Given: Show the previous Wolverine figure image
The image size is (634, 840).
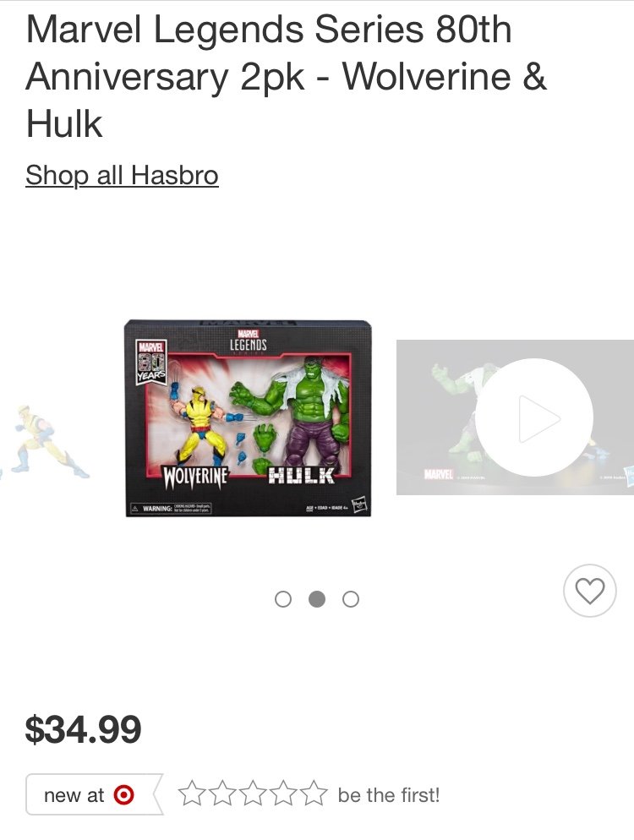Looking at the screenshot, I should pos(45,440).
